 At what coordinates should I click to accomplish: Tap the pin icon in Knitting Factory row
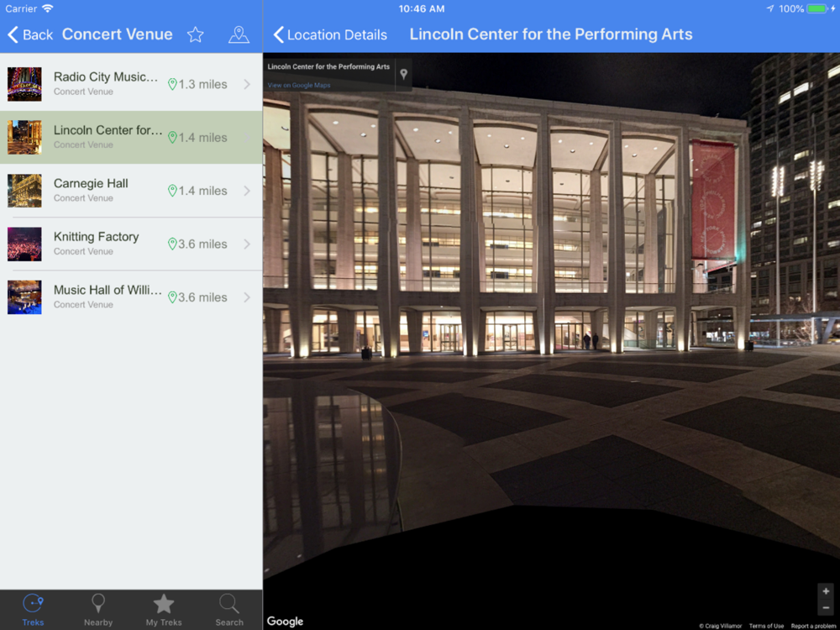(172, 244)
